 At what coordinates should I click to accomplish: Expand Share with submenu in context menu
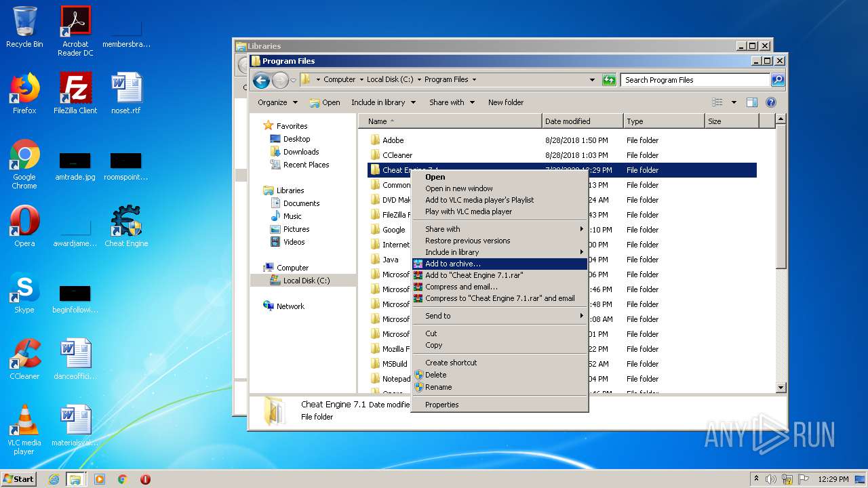tap(499, 229)
